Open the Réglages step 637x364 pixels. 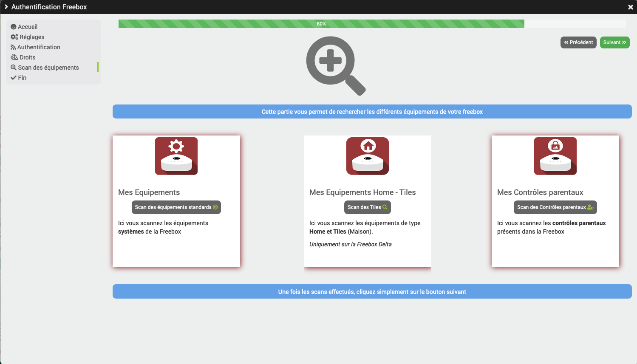(x=32, y=37)
